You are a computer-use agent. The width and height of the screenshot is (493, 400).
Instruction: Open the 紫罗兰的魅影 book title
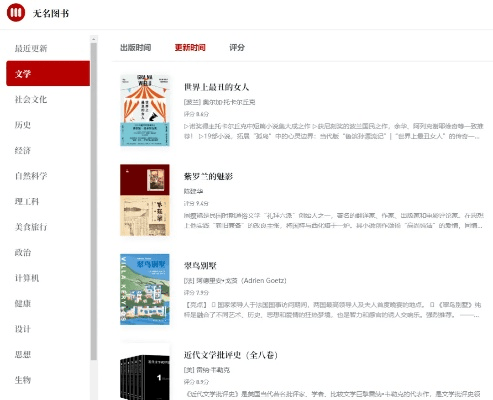coord(208,176)
